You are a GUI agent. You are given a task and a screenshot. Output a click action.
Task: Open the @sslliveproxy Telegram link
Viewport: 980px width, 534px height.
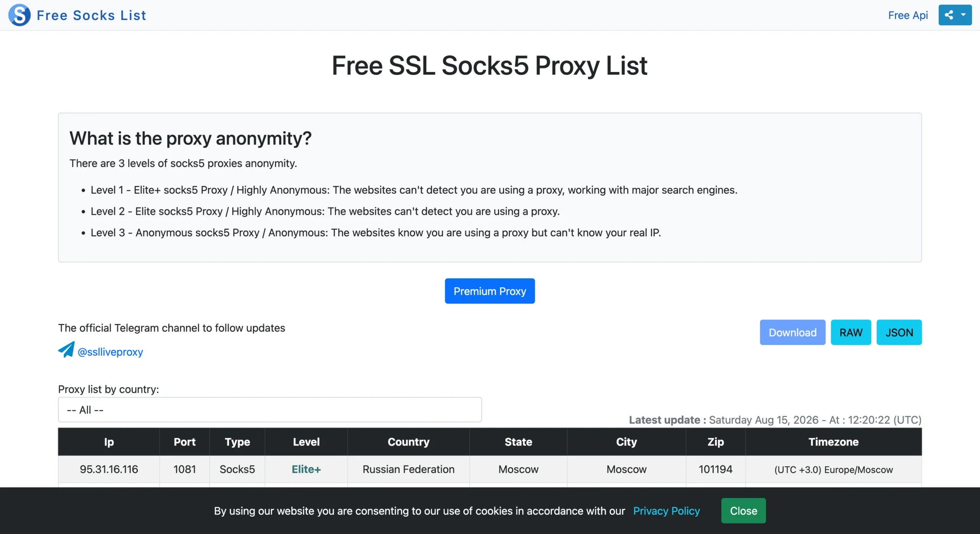pos(110,352)
